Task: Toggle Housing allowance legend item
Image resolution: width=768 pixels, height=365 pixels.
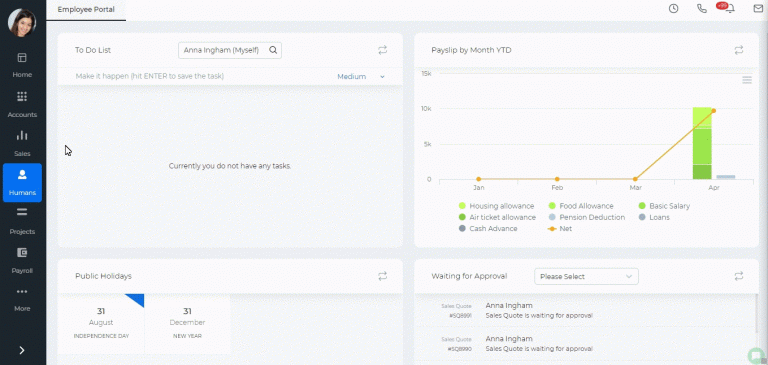Action: click(496, 206)
